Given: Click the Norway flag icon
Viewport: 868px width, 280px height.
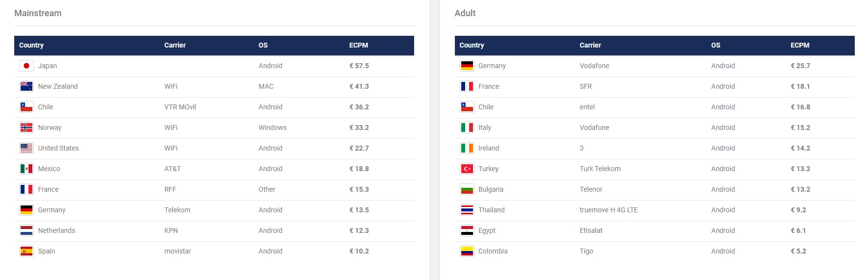Looking at the screenshot, I should (x=26, y=127).
